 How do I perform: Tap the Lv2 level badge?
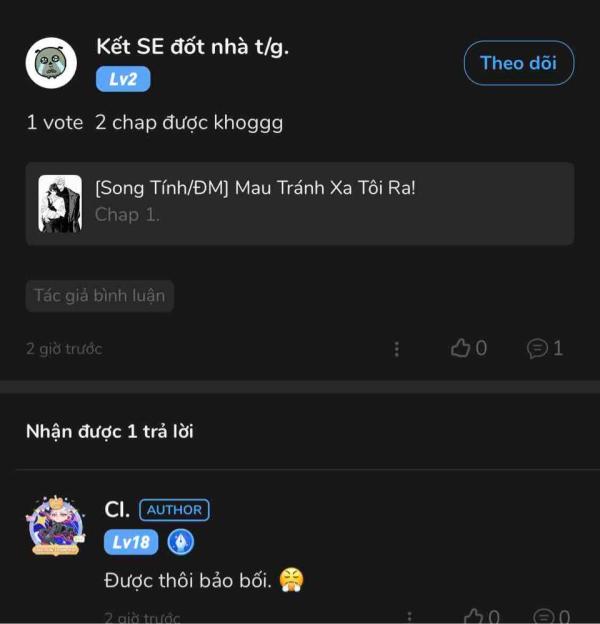[x=122, y=79]
